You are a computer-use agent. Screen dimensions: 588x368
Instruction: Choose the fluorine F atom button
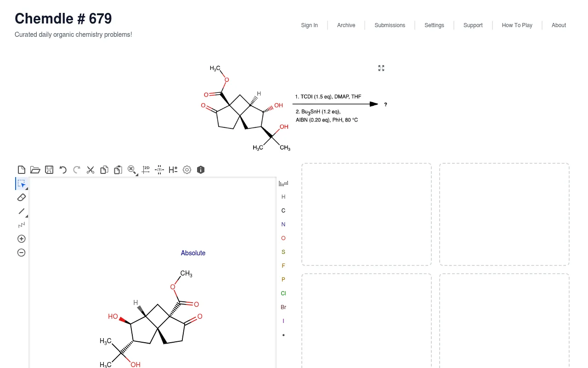283,266
